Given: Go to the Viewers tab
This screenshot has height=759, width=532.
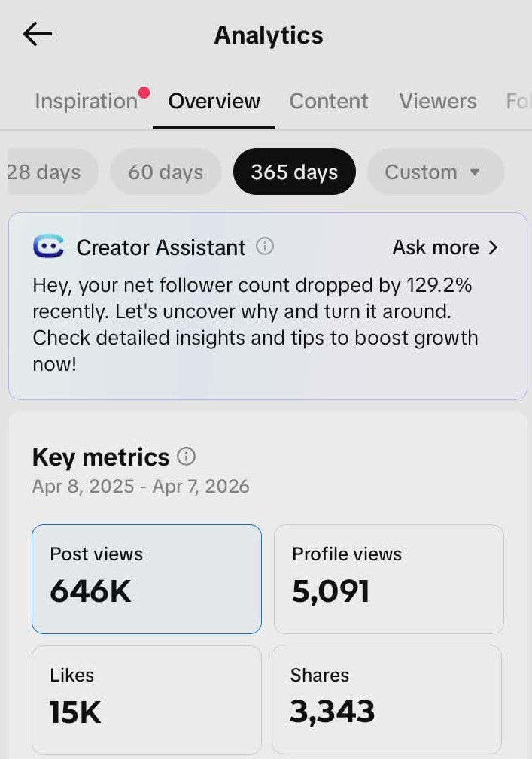Looking at the screenshot, I should coord(437,102).
